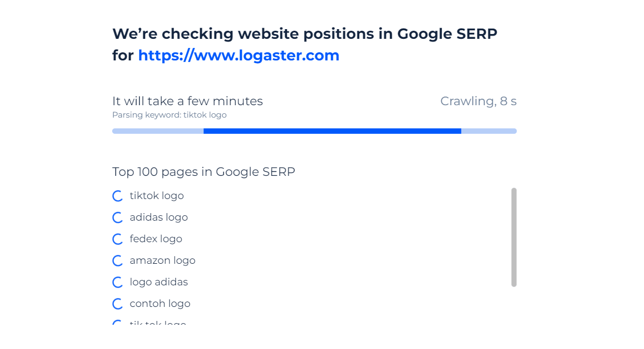Image resolution: width=644 pixels, height=349 pixels.
Task: Click the It will take a few minutes text
Action: click(x=187, y=101)
